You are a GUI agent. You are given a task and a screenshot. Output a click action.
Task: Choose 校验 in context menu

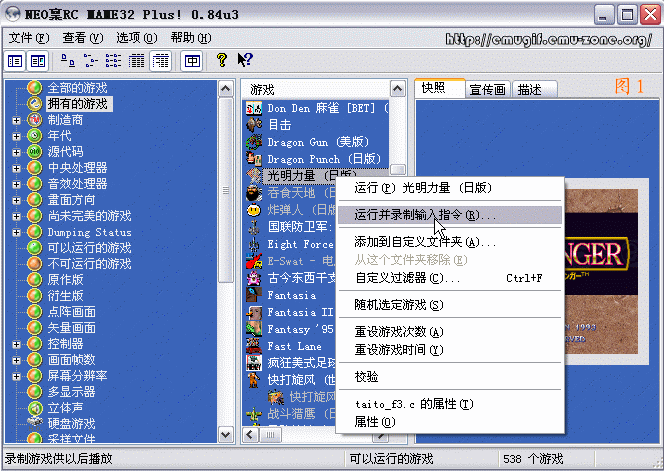[450, 377]
